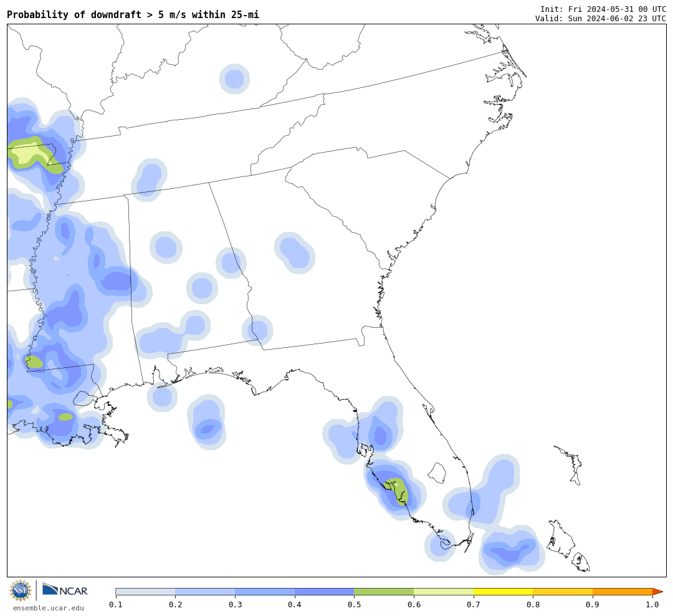Viewport: 673px width, 616px height.
Task: Click the 1.0 colorbar tick label
Action: 652,605
